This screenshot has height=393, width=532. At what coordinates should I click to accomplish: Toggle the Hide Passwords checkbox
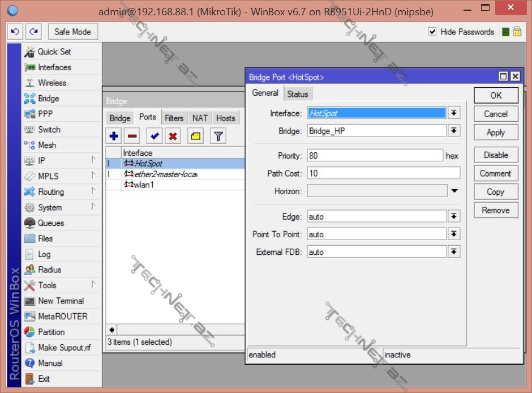click(x=433, y=32)
